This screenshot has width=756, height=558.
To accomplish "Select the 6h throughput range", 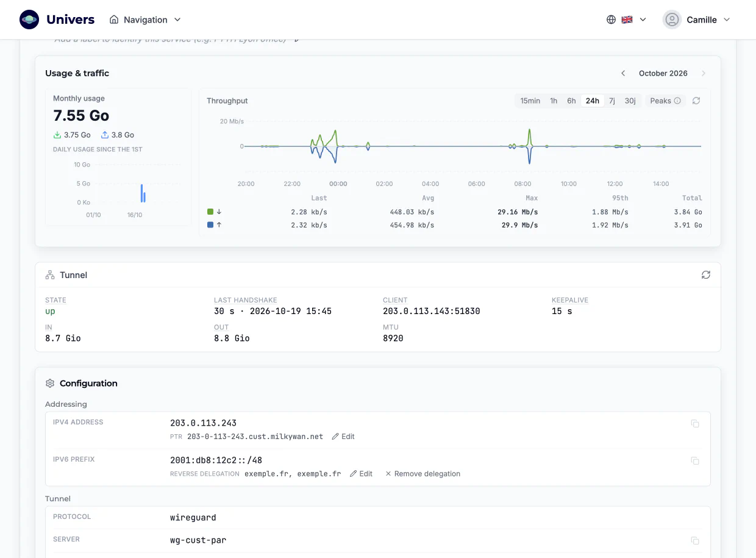I will click(571, 101).
